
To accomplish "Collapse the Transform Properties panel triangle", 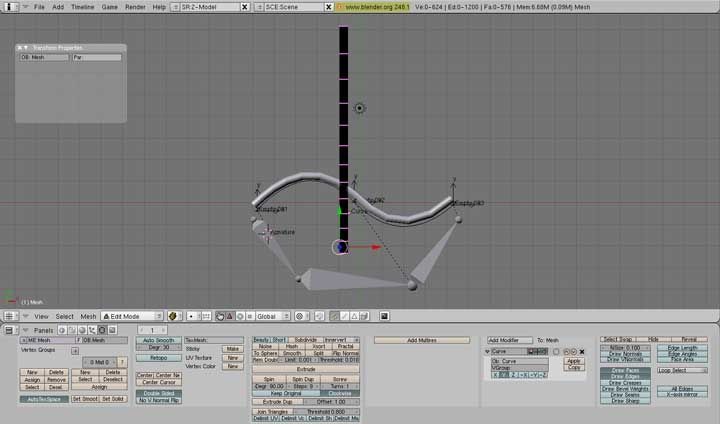I will [26, 48].
